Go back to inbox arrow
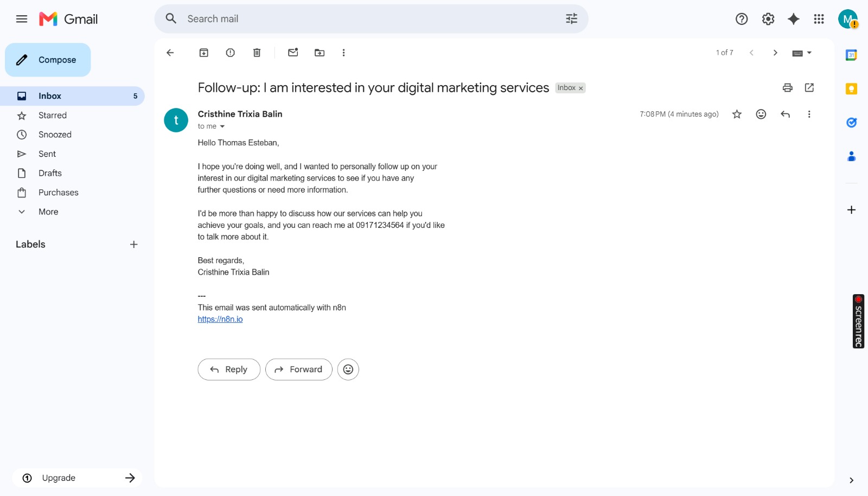The height and width of the screenshot is (496, 868). tap(170, 53)
